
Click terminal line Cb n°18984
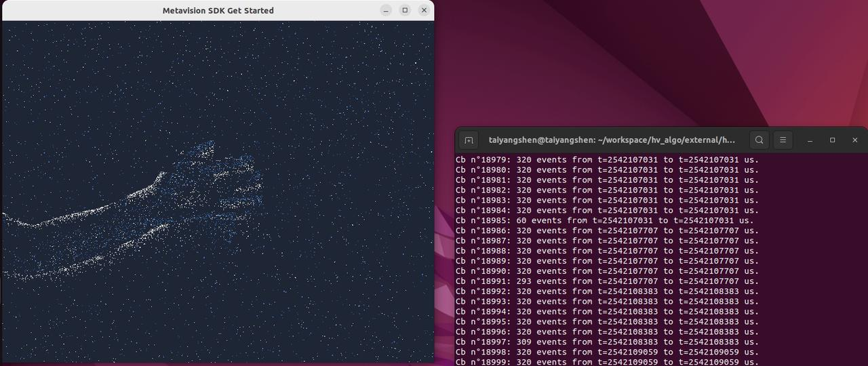(x=607, y=210)
